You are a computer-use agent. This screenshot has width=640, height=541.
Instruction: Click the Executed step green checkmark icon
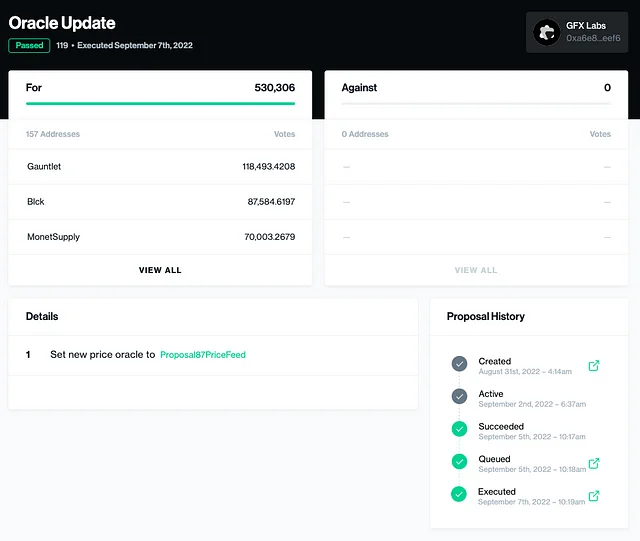(x=459, y=494)
